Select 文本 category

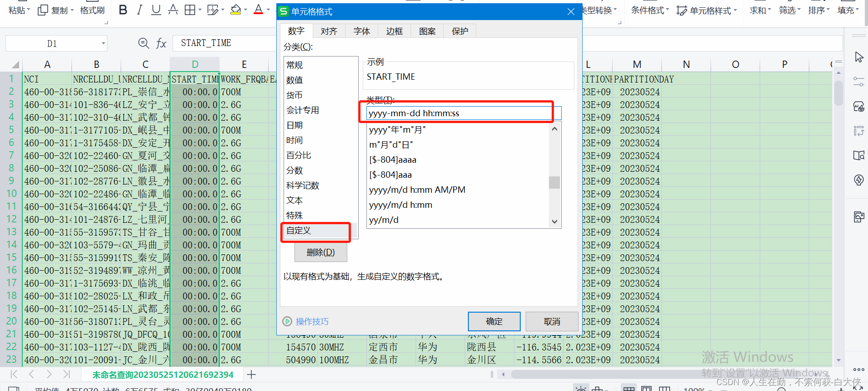coord(320,201)
